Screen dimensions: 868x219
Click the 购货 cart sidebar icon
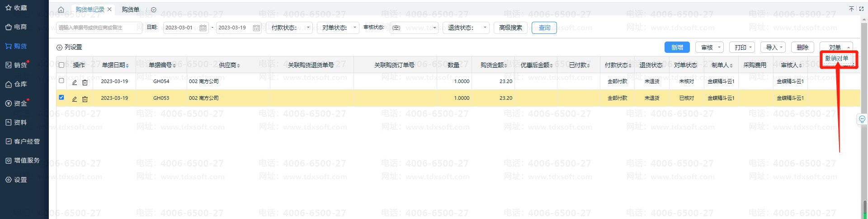coord(9,46)
